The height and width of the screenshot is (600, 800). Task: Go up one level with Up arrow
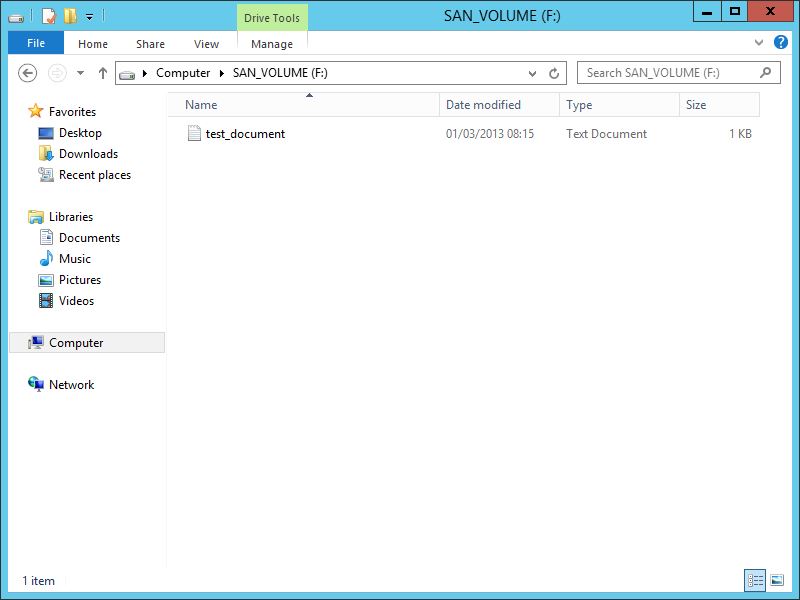[x=102, y=73]
